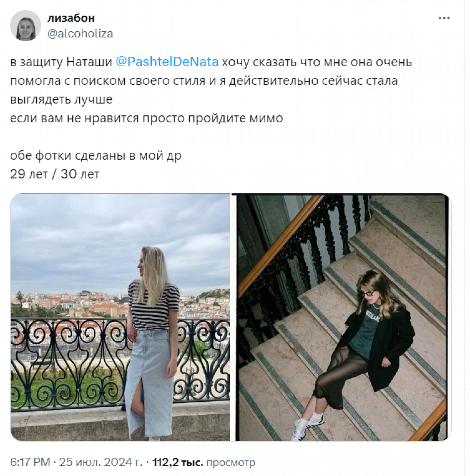Open the лизабон profile avatar

point(25,25)
